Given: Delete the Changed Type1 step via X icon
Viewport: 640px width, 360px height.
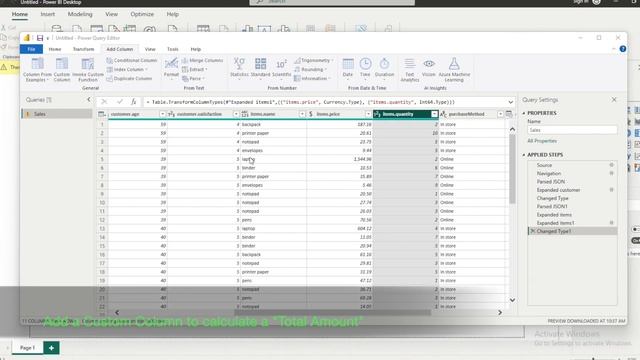Looking at the screenshot, I should (532, 231).
